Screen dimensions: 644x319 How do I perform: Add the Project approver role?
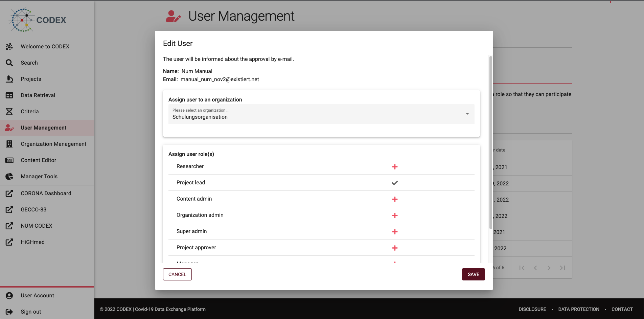click(395, 248)
